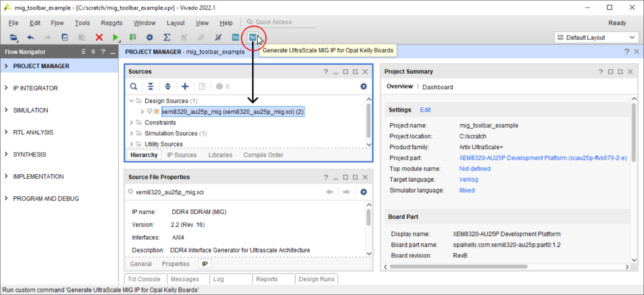Click XEM8320-AU25P Development Platform project part link
Image resolution: width=644 pixels, height=295 pixels.
[x=543, y=158]
